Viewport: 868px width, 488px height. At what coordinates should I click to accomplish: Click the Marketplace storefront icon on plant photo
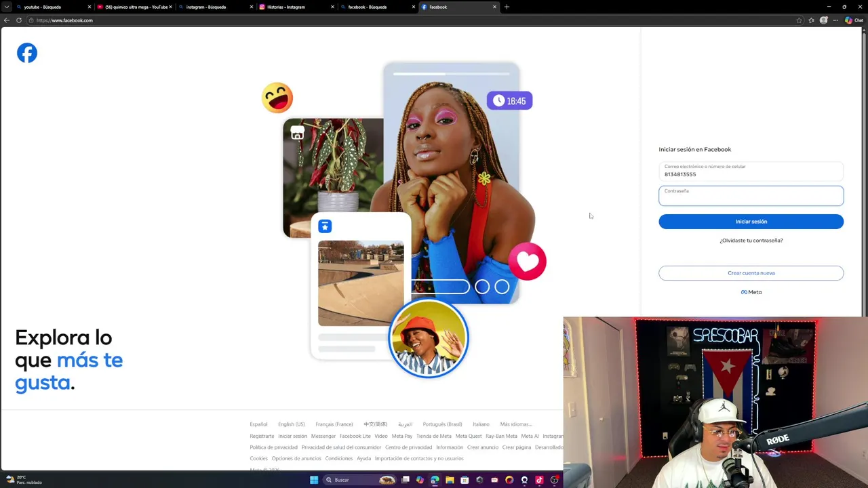[297, 134]
